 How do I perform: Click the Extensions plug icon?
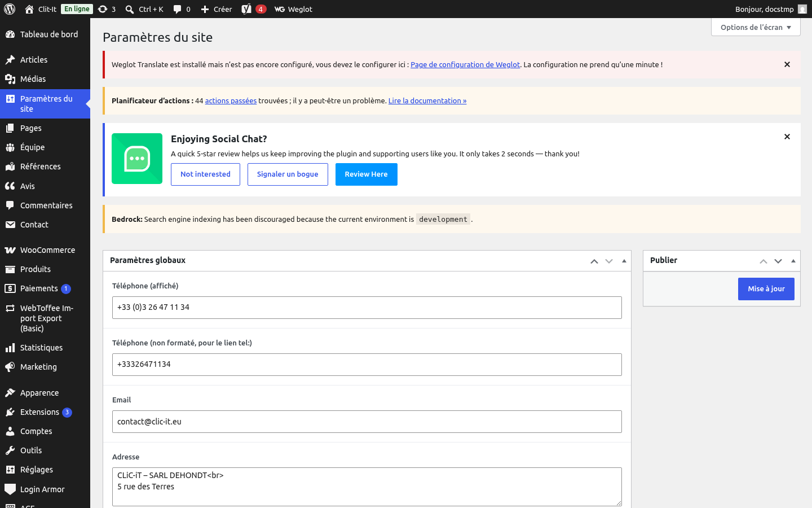click(10, 412)
